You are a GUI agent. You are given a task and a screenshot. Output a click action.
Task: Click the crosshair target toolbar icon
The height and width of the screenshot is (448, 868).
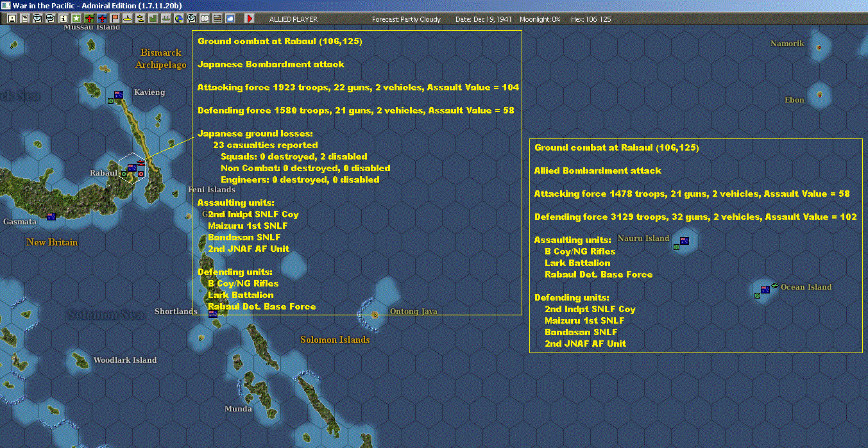(191, 19)
